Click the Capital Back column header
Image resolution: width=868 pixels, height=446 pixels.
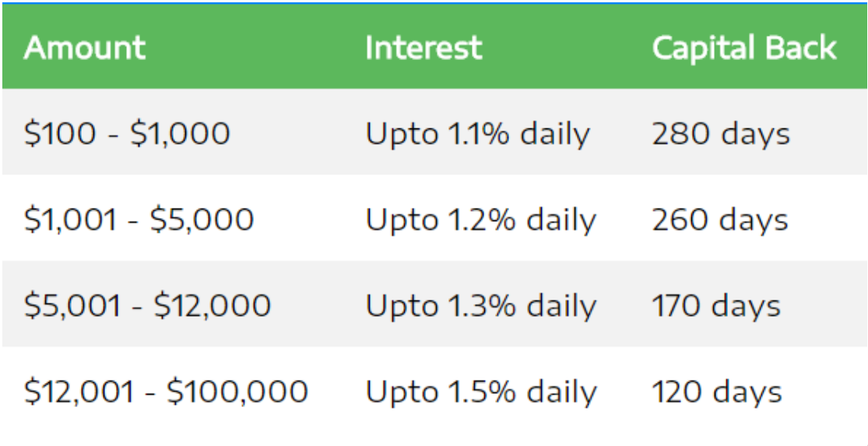pos(744,48)
